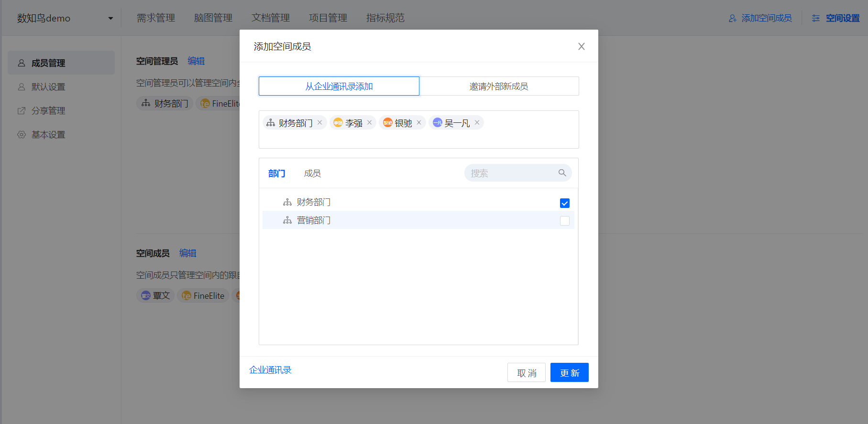The height and width of the screenshot is (424, 868).
Task: Open 成员管理 in the sidebar
Action: (x=61, y=63)
